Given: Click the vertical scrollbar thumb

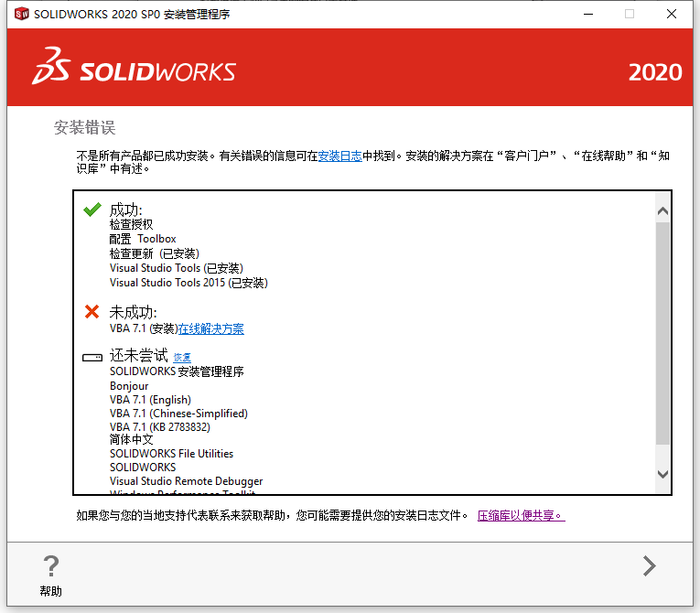Looking at the screenshot, I should click(663, 333).
